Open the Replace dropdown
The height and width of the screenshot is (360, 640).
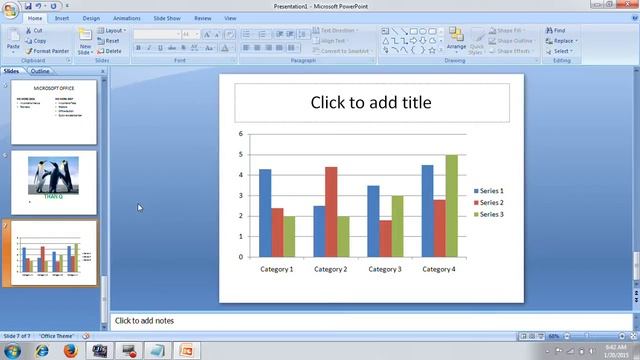point(562,41)
